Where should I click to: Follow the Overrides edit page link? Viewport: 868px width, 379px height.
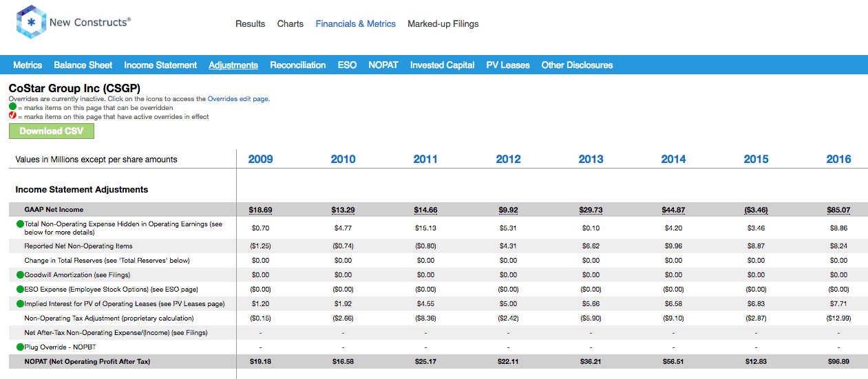[x=238, y=99]
